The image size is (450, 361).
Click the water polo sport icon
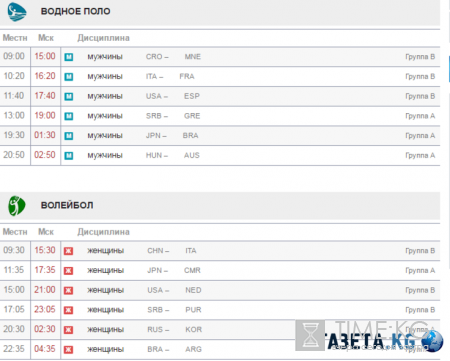pos(17,12)
